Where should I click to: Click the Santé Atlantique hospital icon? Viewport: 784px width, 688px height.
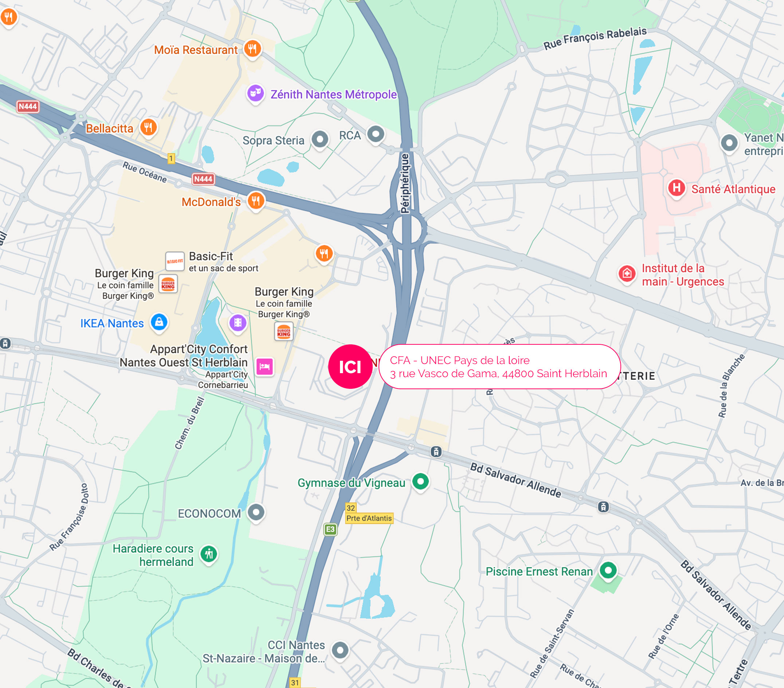click(x=677, y=188)
